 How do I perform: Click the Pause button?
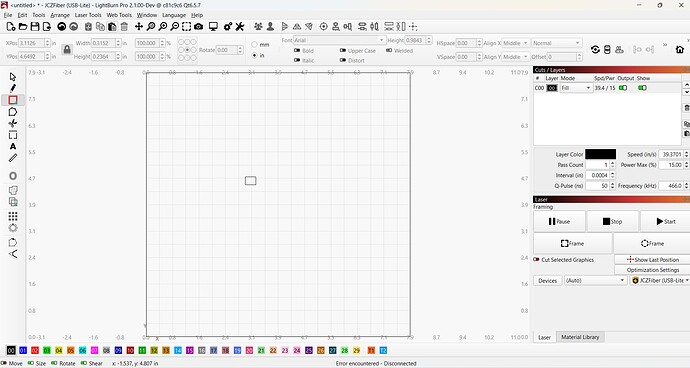(559, 221)
